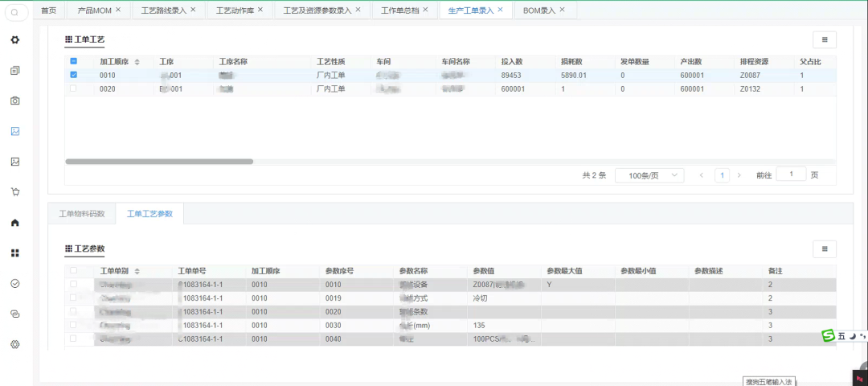Click the 前往 page number input field
Screen dimensions: 868x386
pos(791,175)
